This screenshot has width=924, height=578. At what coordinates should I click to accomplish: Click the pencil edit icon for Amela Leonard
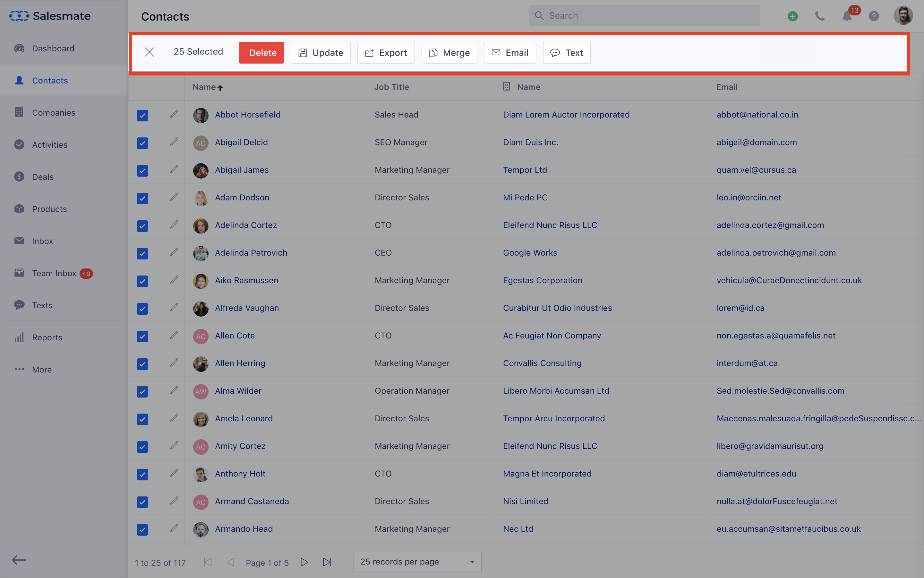pos(174,418)
